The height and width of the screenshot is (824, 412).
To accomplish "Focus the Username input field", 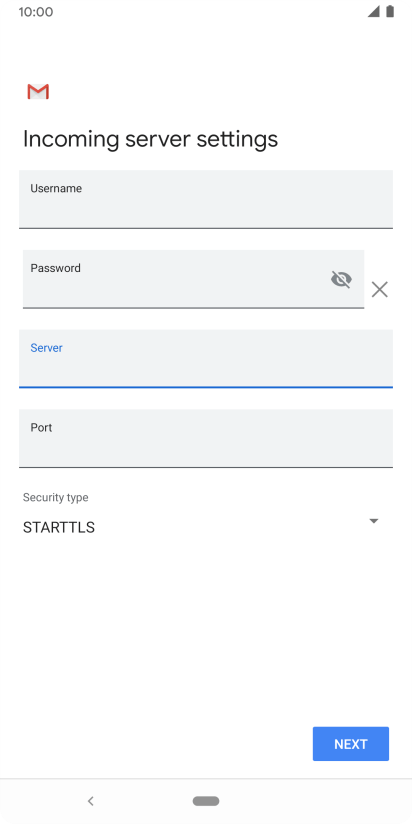I will tap(206, 199).
